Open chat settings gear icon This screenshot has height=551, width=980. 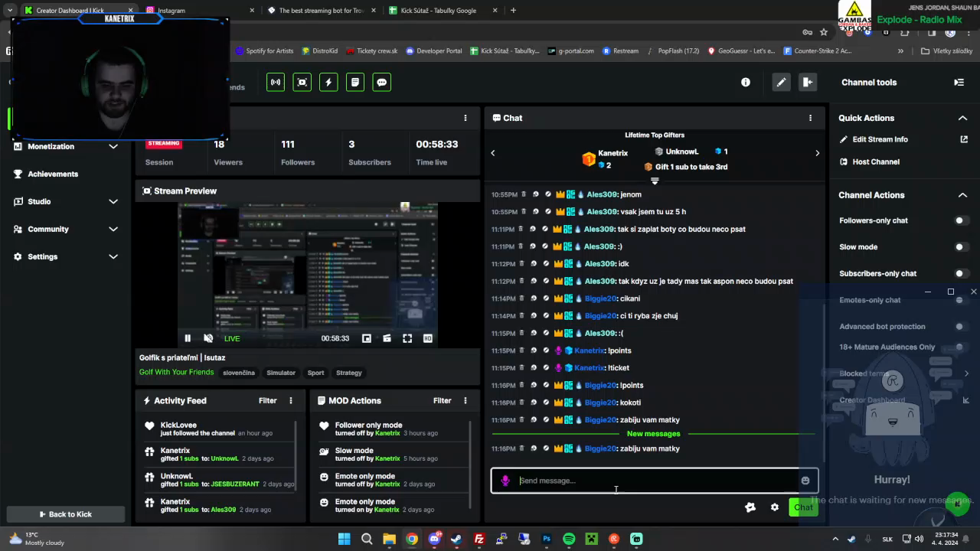(775, 507)
